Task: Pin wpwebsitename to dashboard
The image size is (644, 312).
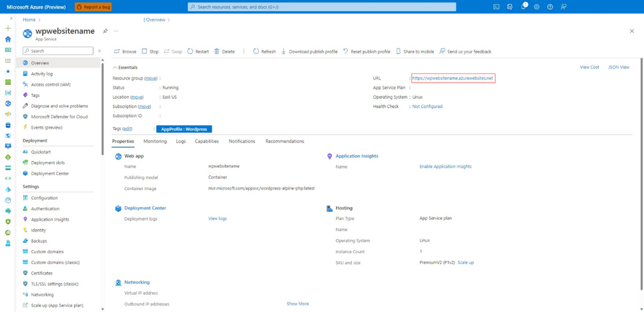Action: coord(105,31)
